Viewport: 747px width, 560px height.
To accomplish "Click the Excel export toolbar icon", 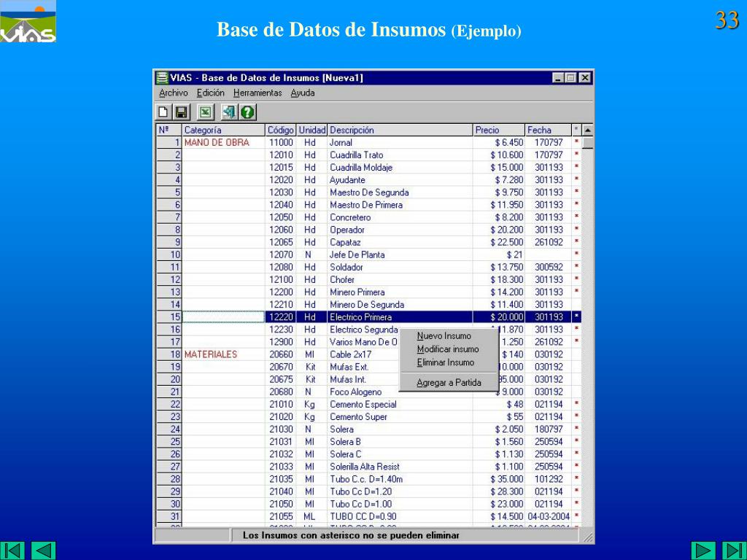I will tap(205, 112).
